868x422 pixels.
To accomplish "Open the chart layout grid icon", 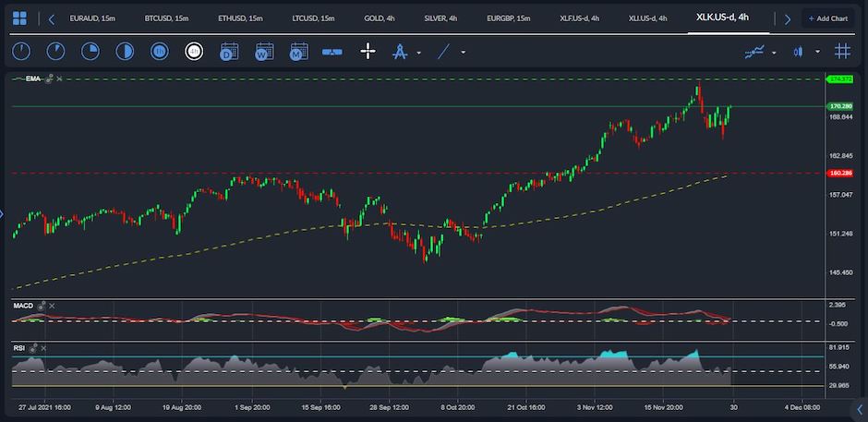I will point(19,18).
